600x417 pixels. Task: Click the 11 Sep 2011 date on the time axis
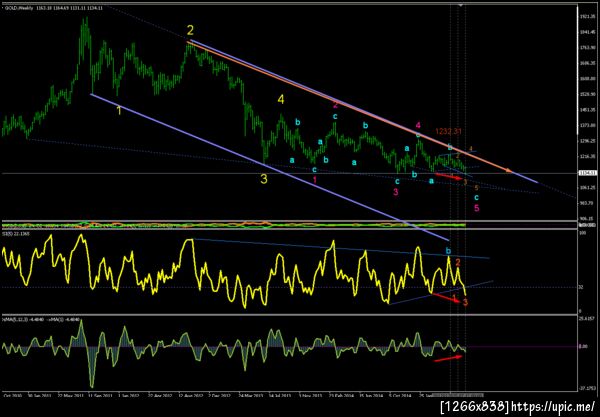(100, 396)
